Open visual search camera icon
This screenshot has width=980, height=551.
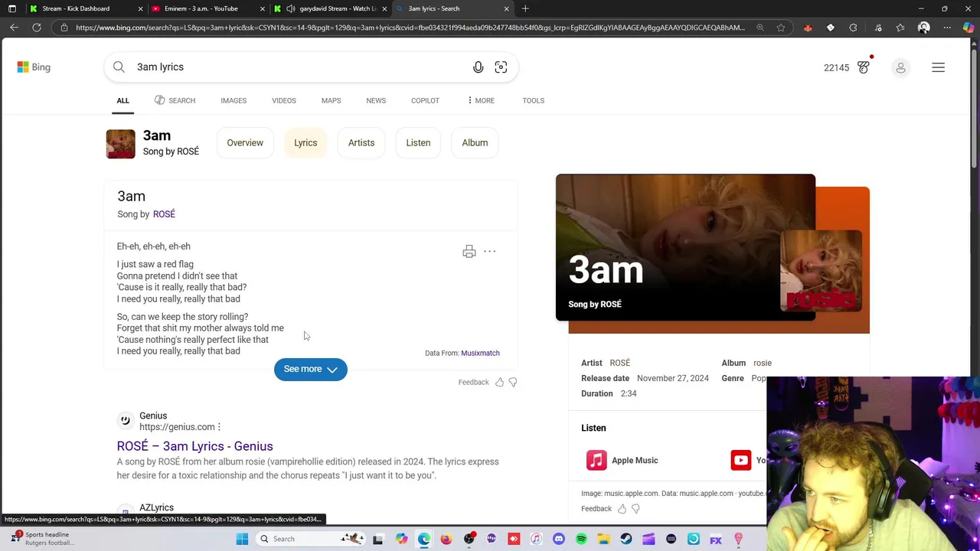[501, 67]
